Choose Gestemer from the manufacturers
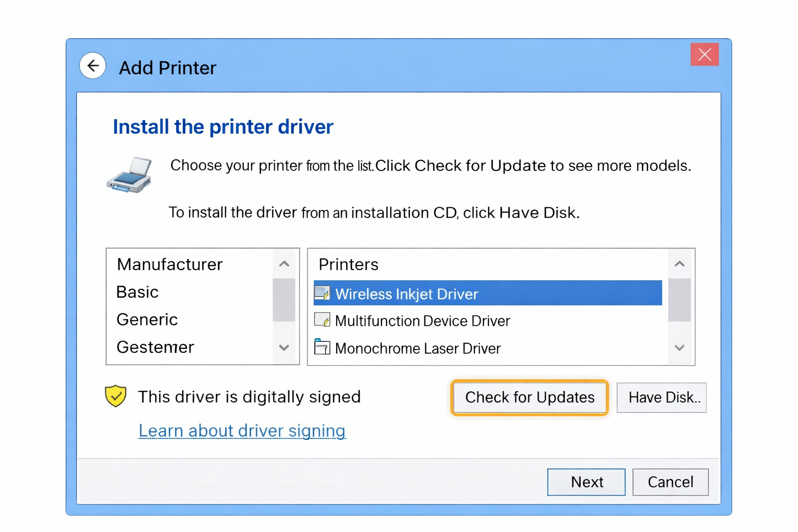Screen dimensions: 798x532 tap(155, 347)
